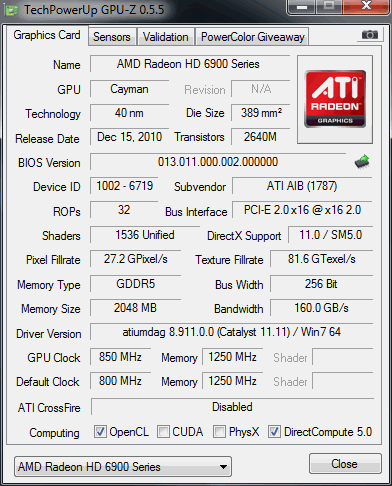This screenshot has height=486, width=392.
Task: Click the GPU-Z title bar app icon
Action: pyautogui.click(x=12, y=10)
